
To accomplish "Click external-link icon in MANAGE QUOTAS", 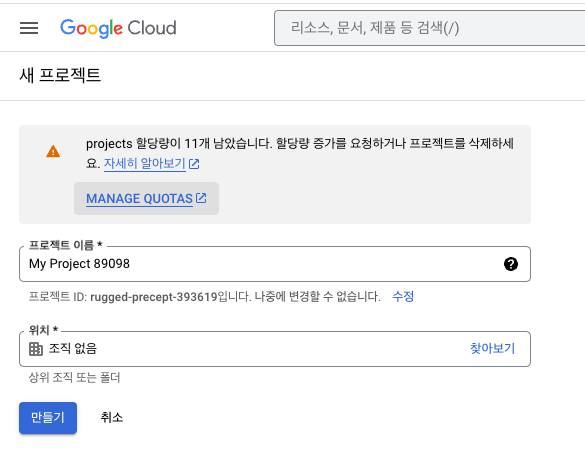I will tap(201, 198).
